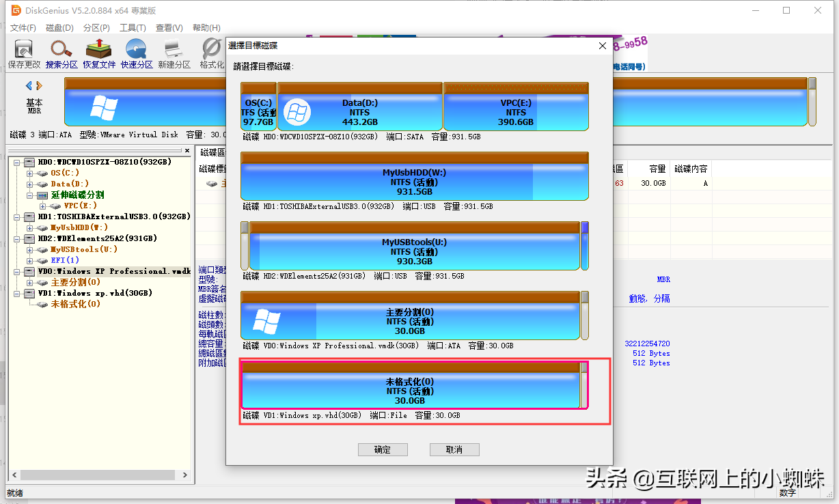Image resolution: width=839 pixels, height=504 pixels.
Task: Close the 选择目标磁盘 dialog
Action: click(602, 46)
